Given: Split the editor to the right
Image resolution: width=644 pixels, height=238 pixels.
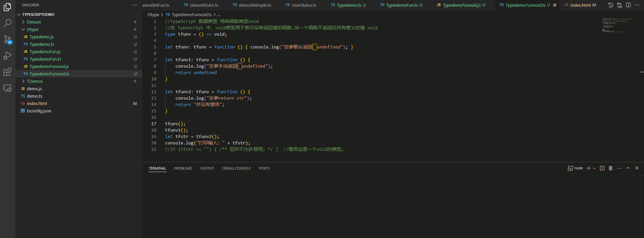Looking at the screenshot, I should coord(628,5).
